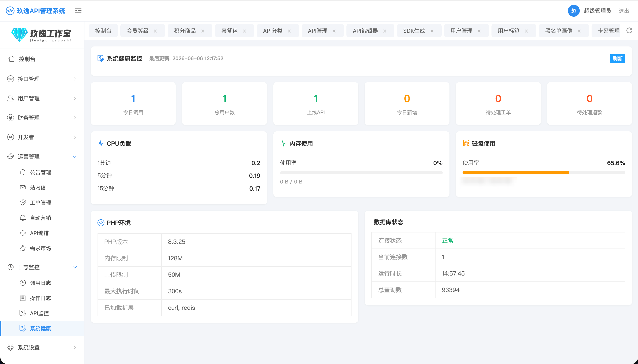Close the SDK生成 tab
This screenshot has width=638, height=364.
[432, 31]
